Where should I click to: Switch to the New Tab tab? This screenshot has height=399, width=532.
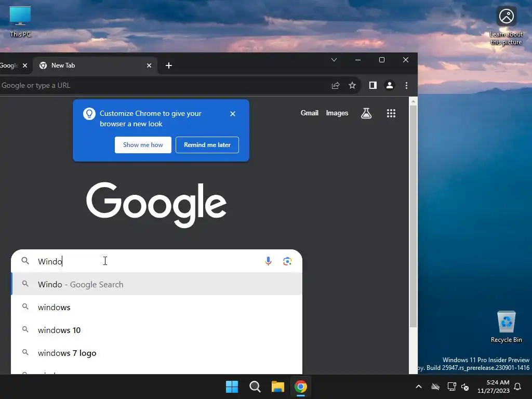point(95,65)
